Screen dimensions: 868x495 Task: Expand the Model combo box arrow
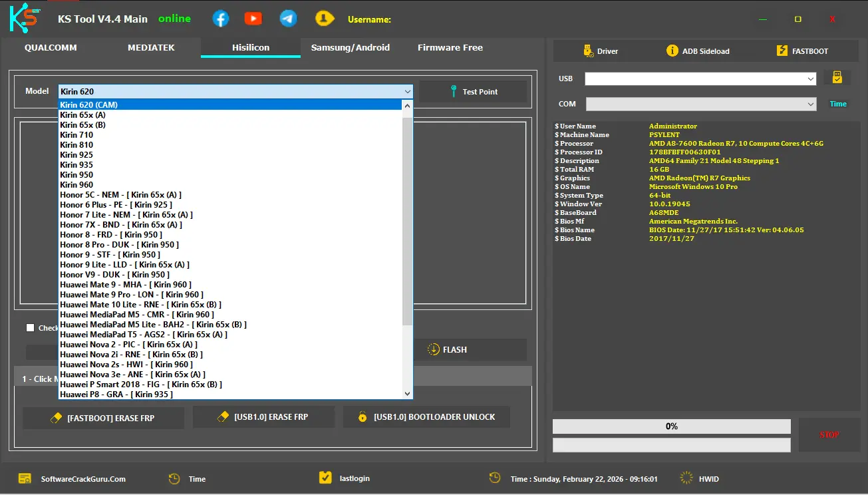(407, 92)
